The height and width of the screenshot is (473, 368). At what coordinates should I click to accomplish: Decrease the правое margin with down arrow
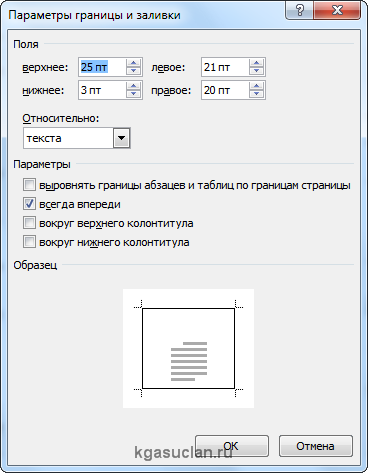(x=256, y=94)
